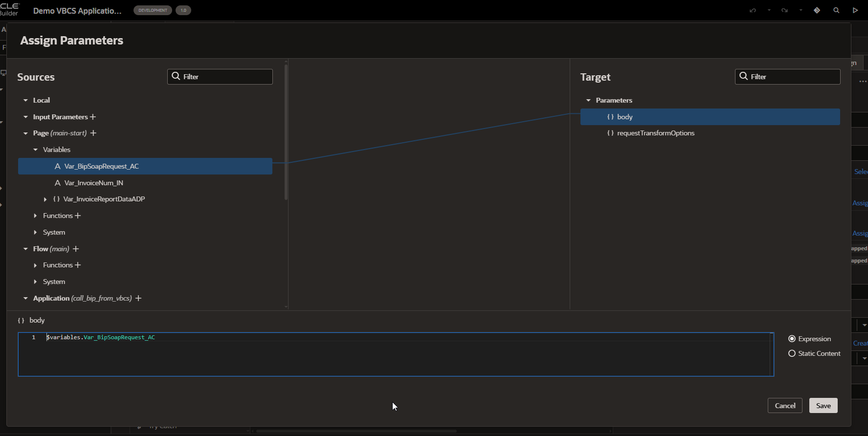Click the 1.0 version badge
The width and height of the screenshot is (868, 436).
pyautogui.click(x=183, y=10)
